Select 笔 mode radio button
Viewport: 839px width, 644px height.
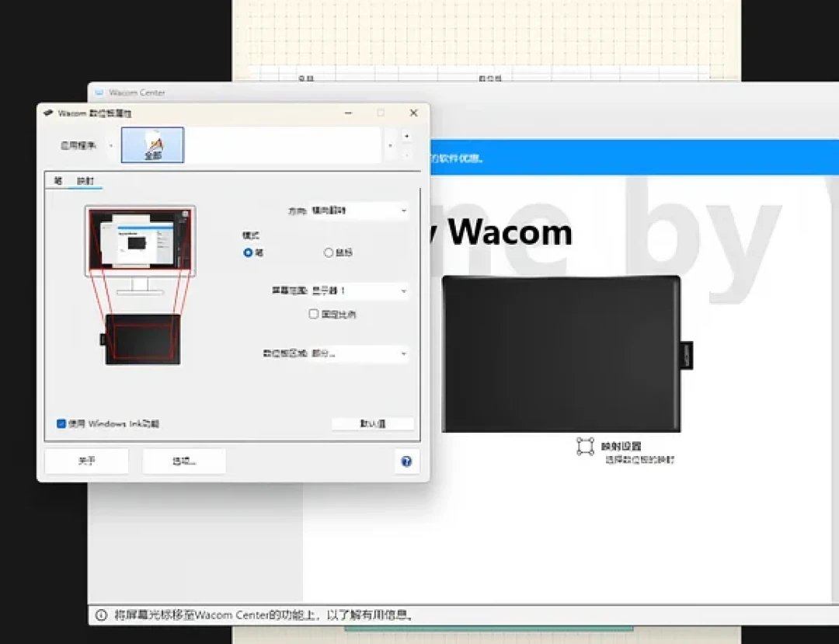pos(248,252)
